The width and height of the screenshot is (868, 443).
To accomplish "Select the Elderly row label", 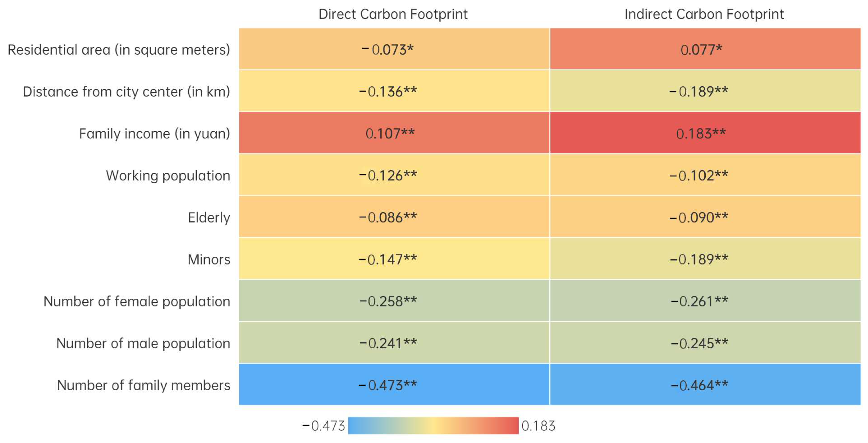I will tap(209, 218).
